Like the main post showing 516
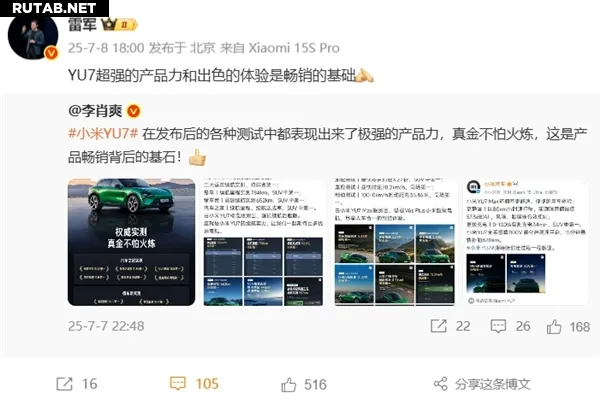The image size is (600, 410). tap(289, 385)
